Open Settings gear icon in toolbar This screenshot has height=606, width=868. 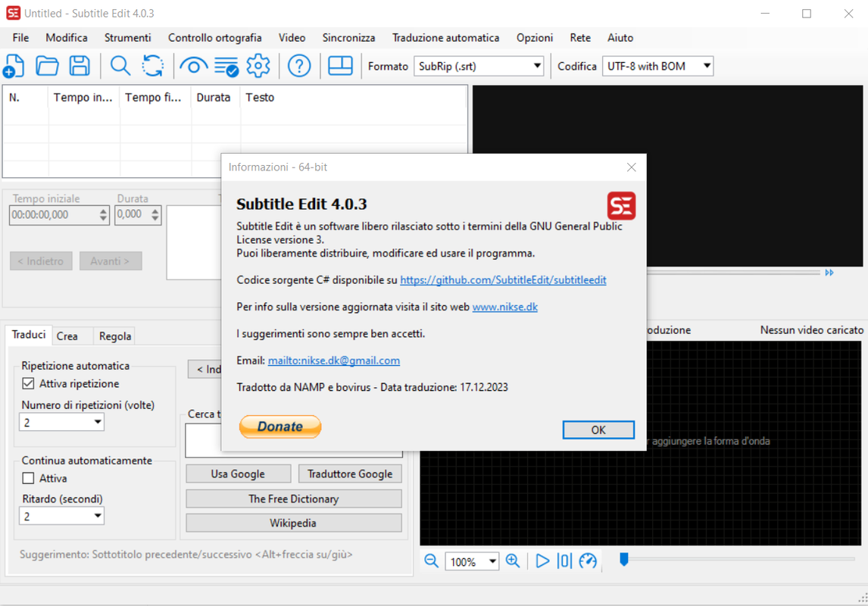[258, 66]
